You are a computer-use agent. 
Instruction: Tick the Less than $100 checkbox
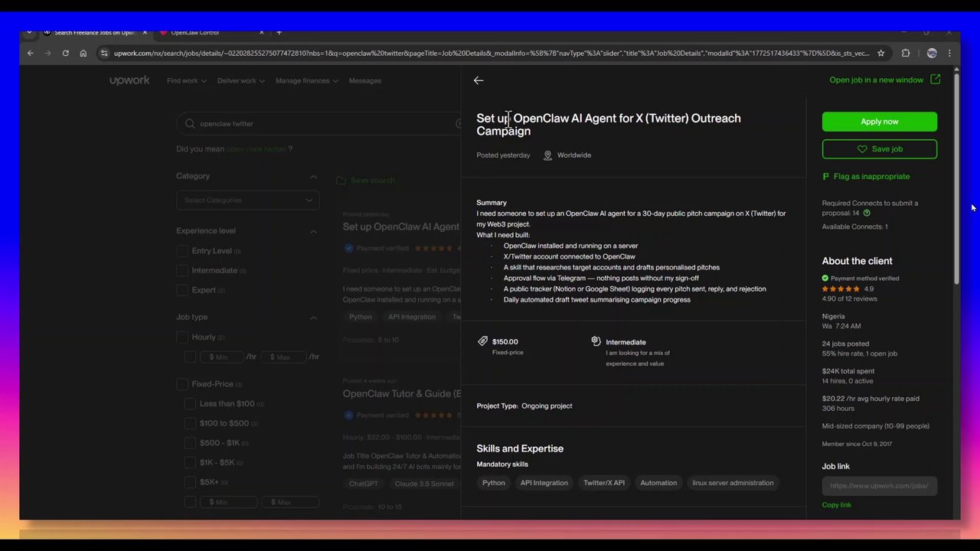(x=190, y=404)
